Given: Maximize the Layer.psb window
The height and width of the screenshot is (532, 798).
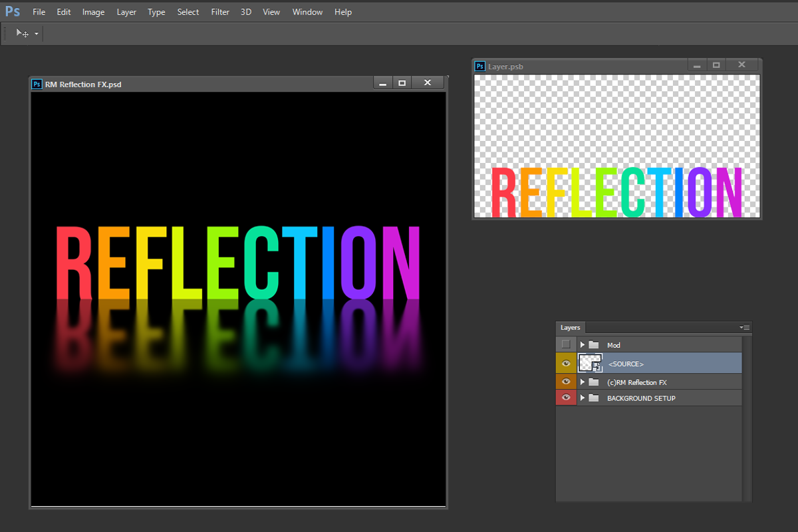Looking at the screenshot, I should (716, 65).
